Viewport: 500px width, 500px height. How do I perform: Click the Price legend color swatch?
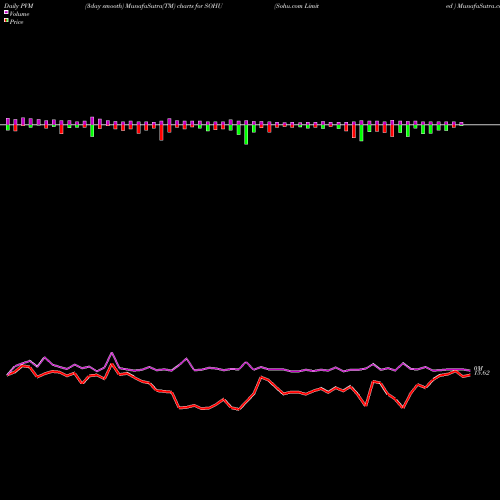pos(6,20)
